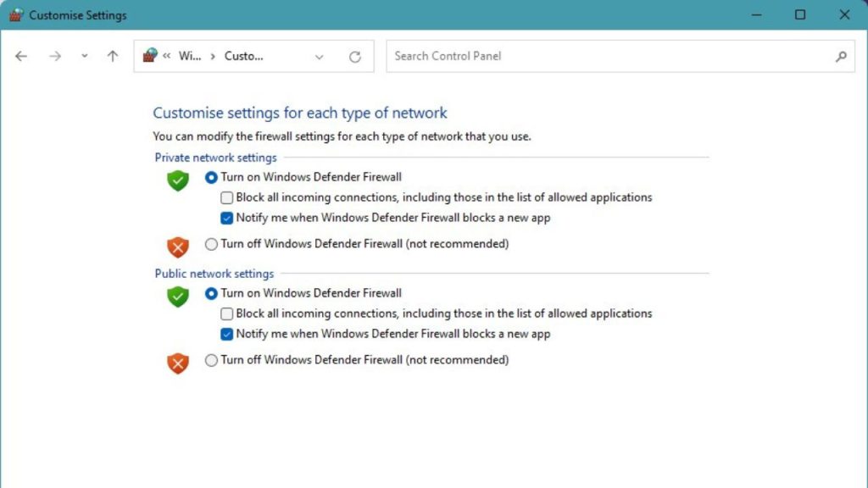The height and width of the screenshot is (488, 868).
Task: Click red shield icon in Private settings
Action: tap(178, 247)
